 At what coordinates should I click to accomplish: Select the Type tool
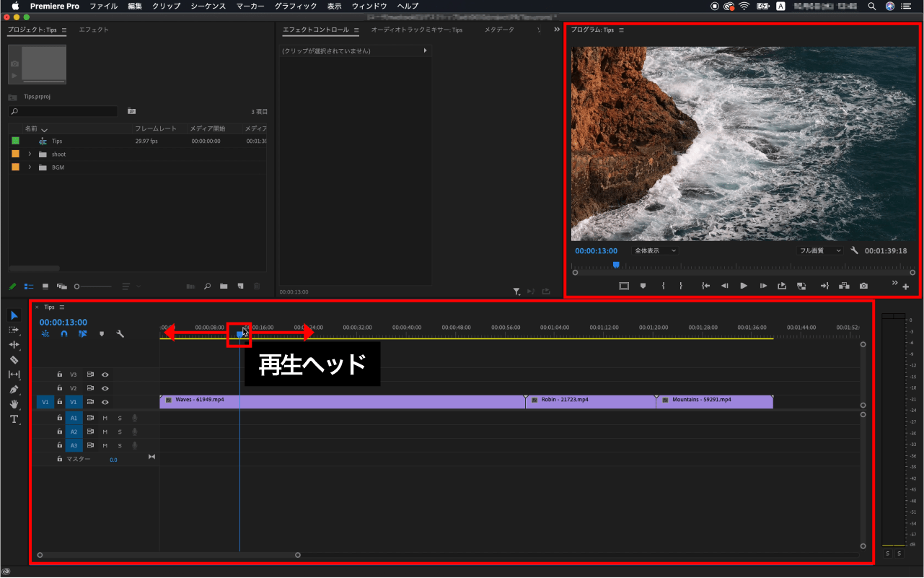point(14,419)
